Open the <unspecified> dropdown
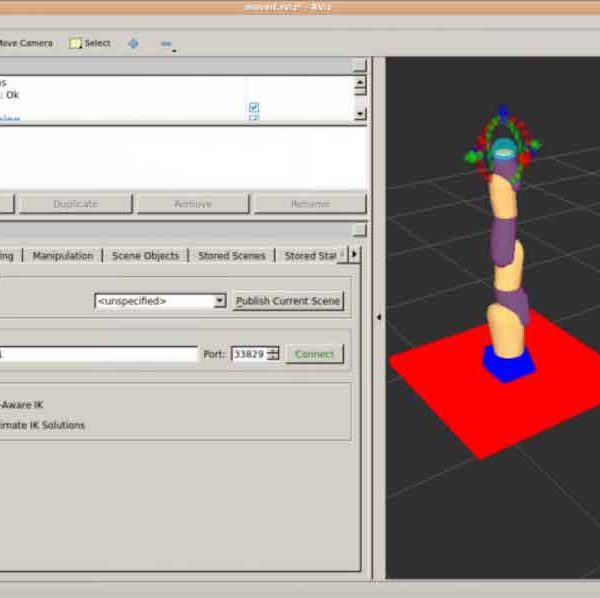Viewport: 600px width, 598px height. tap(161, 301)
